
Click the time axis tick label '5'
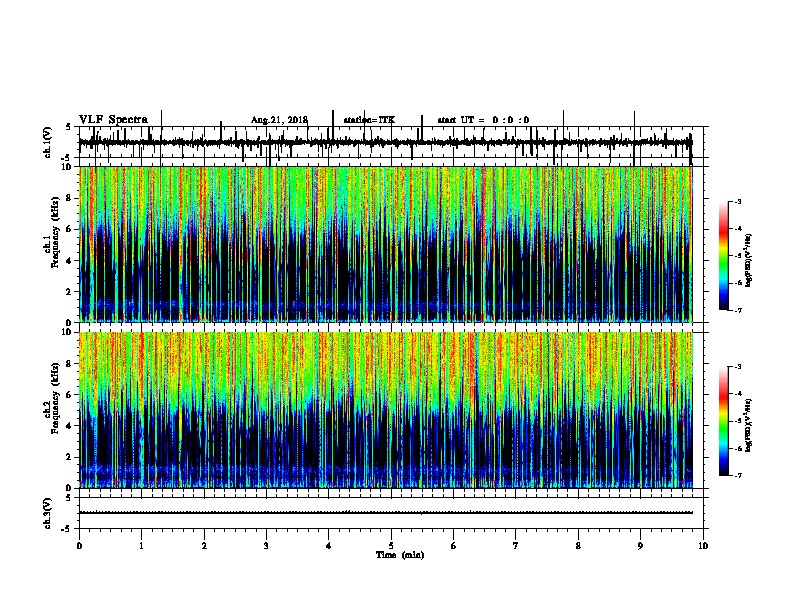tap(391, 546)
